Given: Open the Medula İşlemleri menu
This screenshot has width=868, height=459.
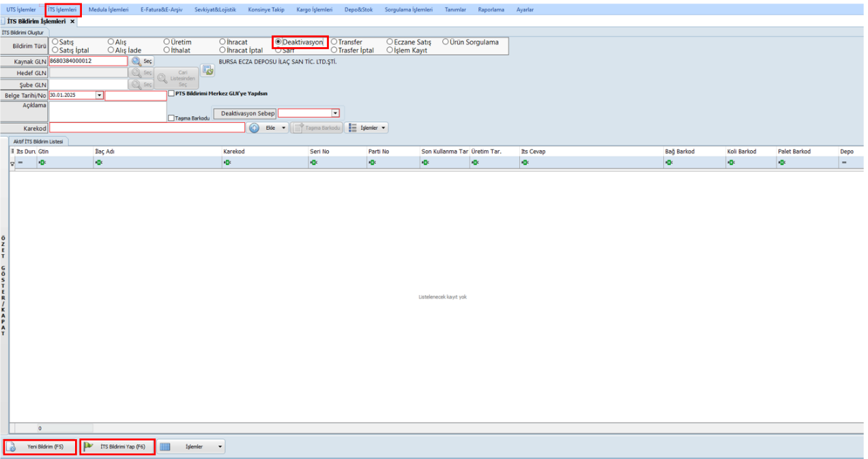Looking at the screenshot, I should point(108,10).
